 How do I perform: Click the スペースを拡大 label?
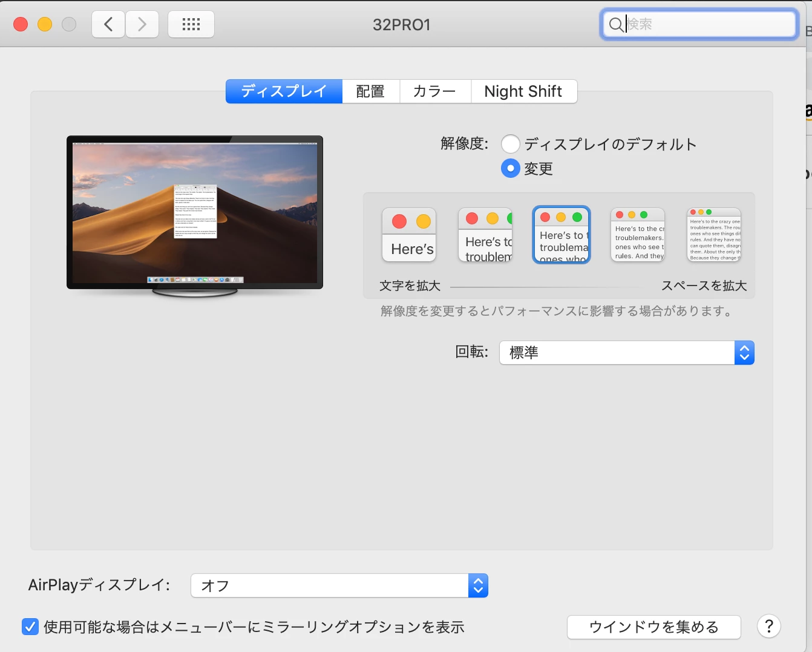[x=704, y=286]
